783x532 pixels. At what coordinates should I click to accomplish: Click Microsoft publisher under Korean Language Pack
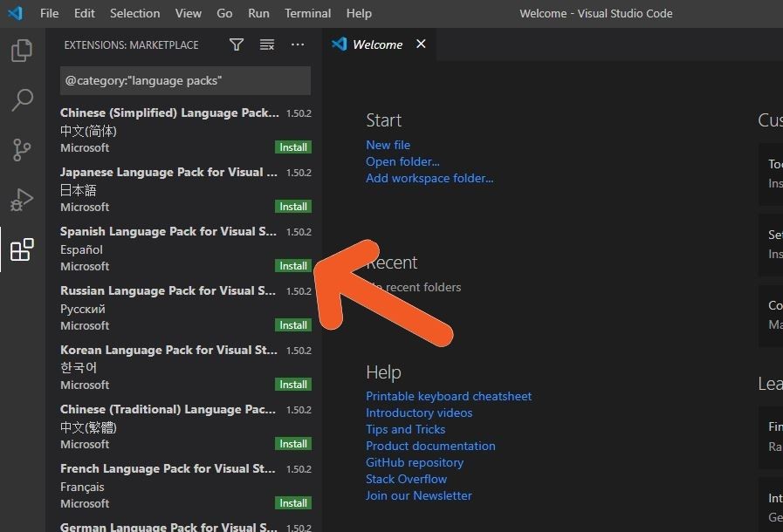(x=85, y=385)
